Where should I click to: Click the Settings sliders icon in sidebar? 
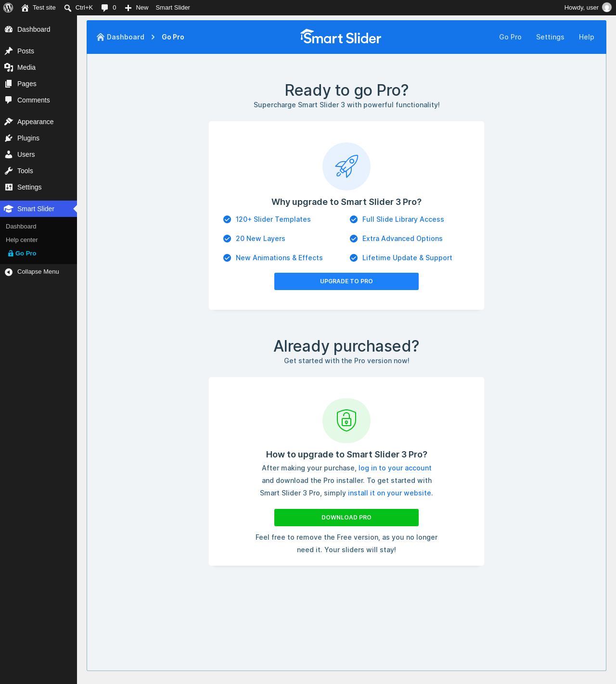pyautogui.click(x=9, y=187)
